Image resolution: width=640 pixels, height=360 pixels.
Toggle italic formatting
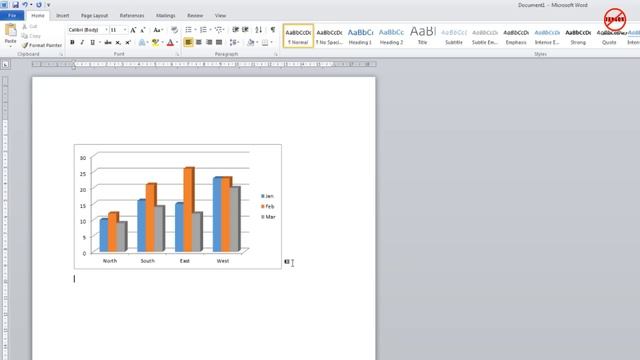point(82,42)
